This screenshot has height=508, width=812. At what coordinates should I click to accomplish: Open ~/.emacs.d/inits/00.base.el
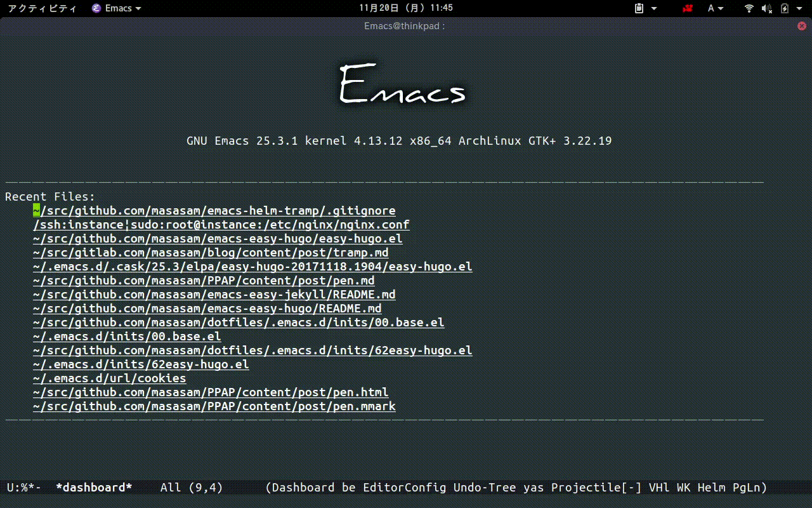pyautogui.click(x=127, y=337)
